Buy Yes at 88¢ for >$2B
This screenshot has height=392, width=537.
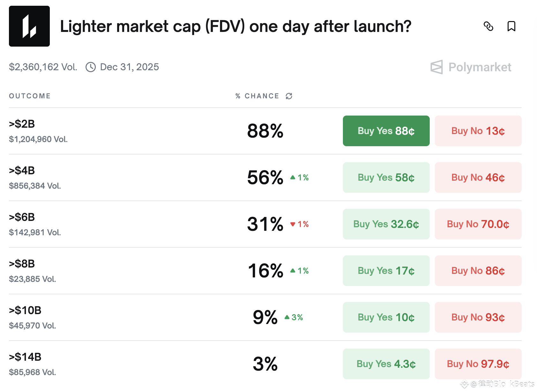[386, 131]
